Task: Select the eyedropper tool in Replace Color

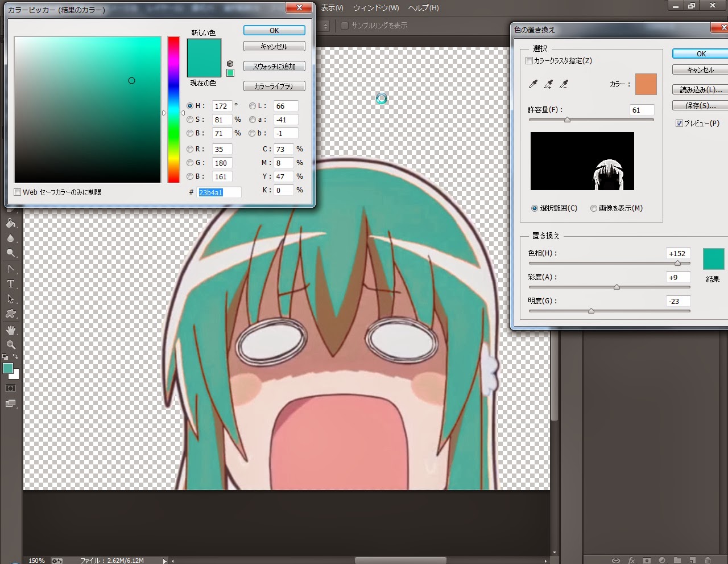Action: pyautogui.click(x=533, y=84)
